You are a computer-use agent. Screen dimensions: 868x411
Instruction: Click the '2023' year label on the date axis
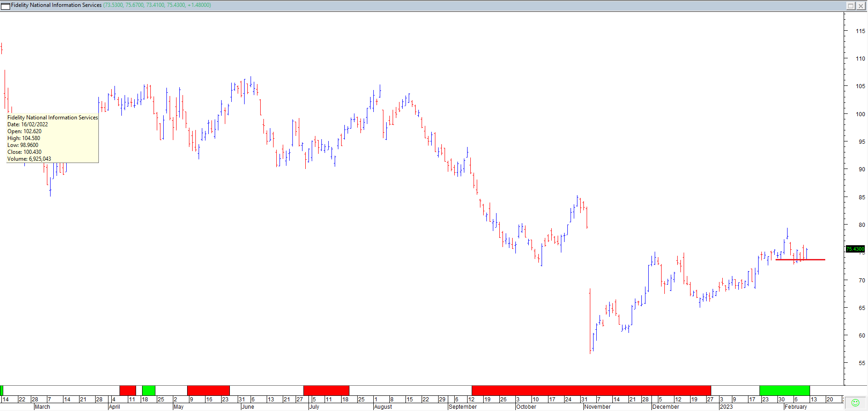726,407
